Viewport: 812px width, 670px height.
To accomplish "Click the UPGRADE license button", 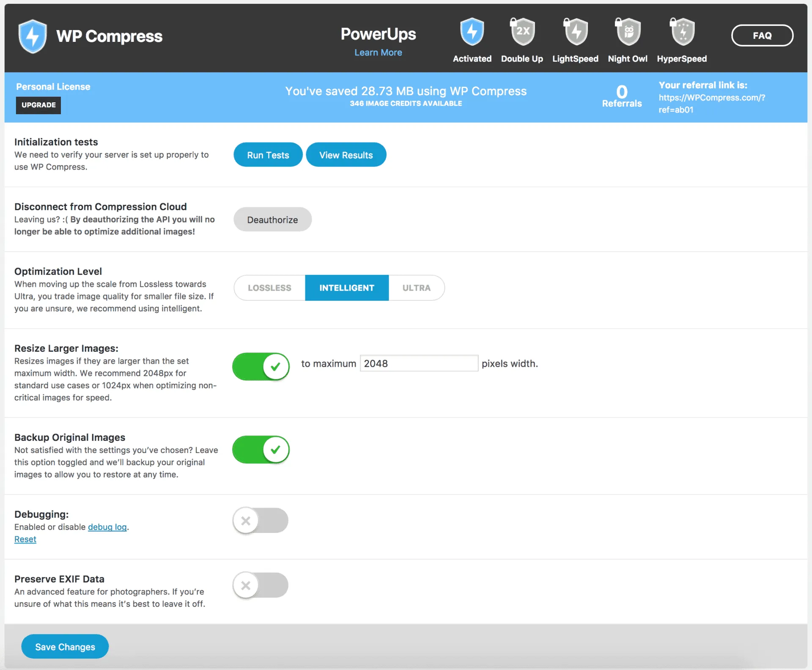I will pos(38,105).
